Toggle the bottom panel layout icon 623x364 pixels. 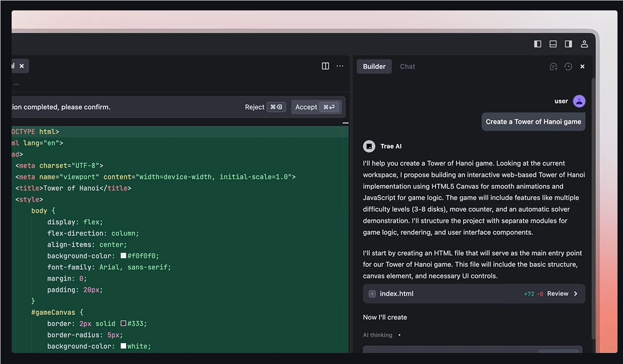click(553, 43)
